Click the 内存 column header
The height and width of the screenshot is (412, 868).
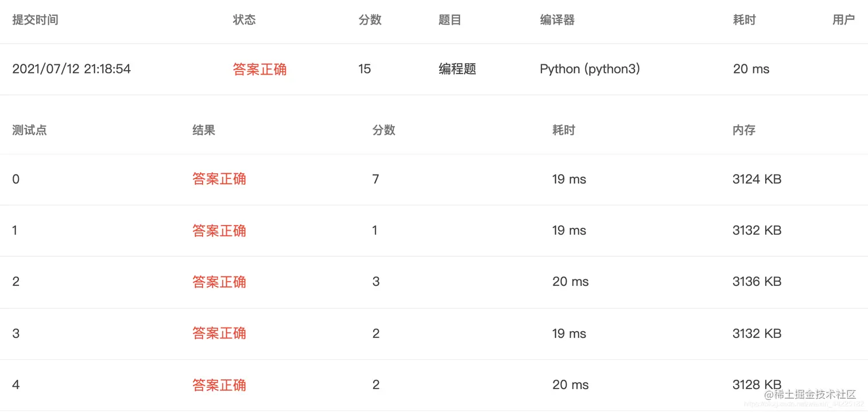[744, 130]
